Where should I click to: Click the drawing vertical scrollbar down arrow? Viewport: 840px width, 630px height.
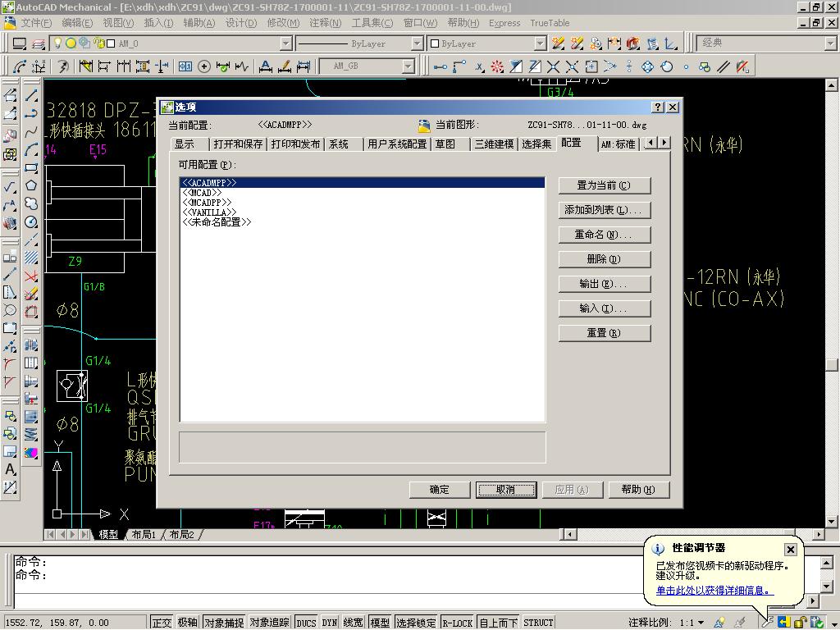832,521
